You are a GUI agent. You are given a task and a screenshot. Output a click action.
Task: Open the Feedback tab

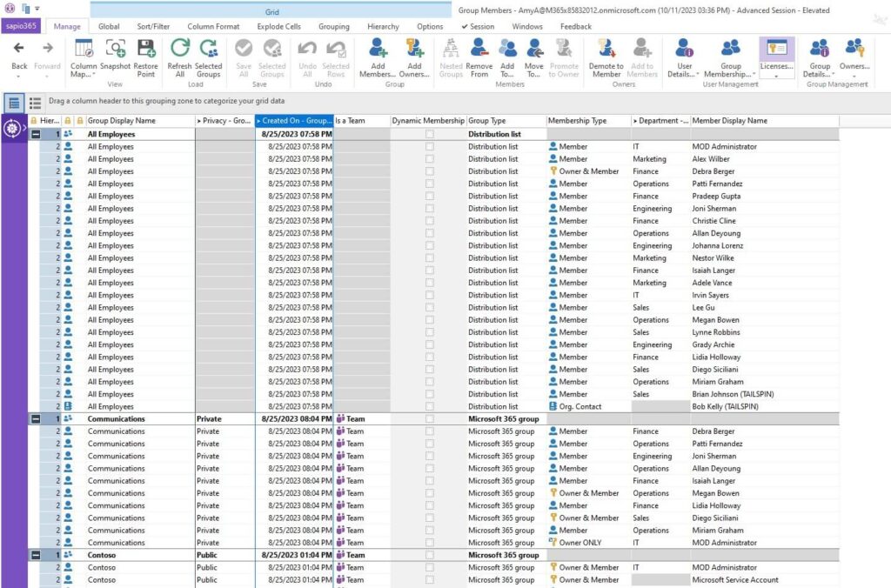(x=576, y=27)
